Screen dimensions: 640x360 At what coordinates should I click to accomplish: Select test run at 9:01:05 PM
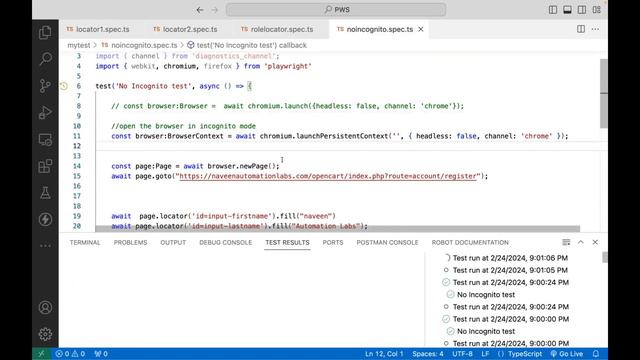pos(510,270)
